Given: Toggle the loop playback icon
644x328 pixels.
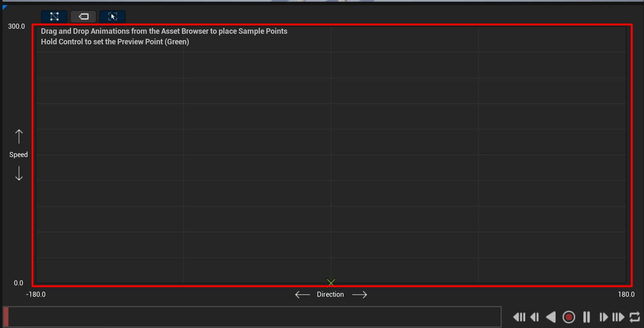Looking at the screenshot, I should pyautogui.click(x=634, y=317).
